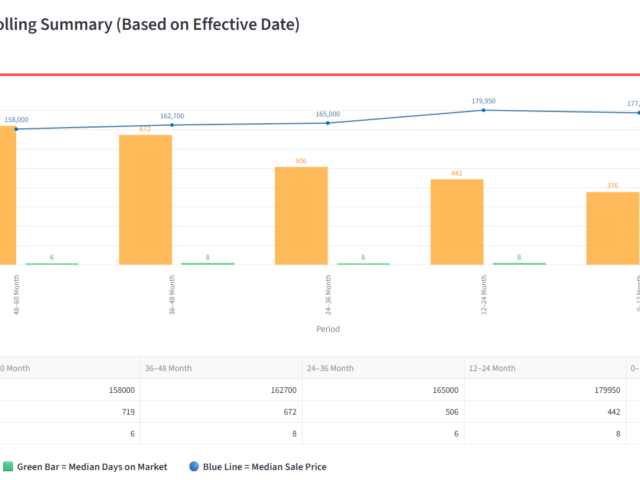
Task: Click the orange bar labeled 506
Action: click(301, 216)
